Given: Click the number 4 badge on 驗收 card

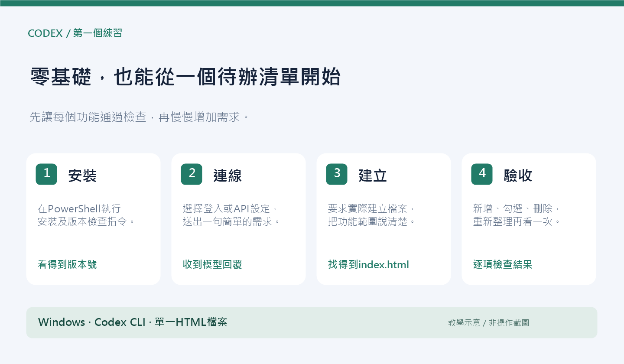Looking at the screenshot, I should click(482, 174).
